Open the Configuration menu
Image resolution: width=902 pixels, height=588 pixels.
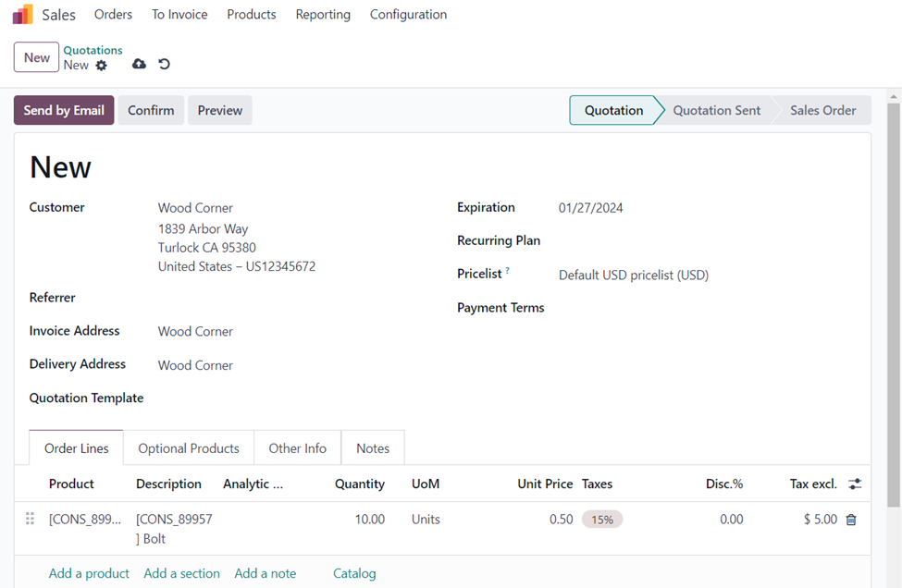point(408,15)
